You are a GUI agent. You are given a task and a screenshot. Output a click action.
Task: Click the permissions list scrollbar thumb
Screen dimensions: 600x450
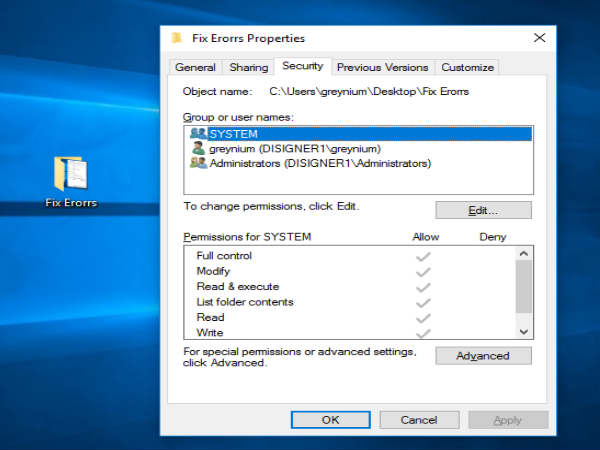pyautogui.click(x=524, y=285)
